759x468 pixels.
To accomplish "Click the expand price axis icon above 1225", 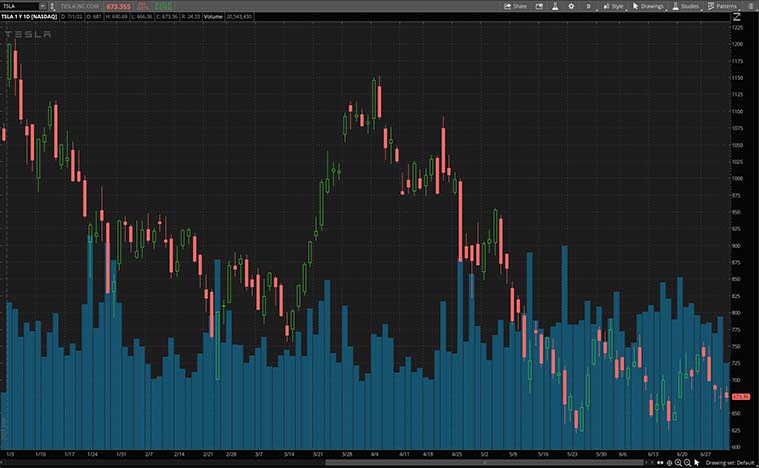I will pyautogui.click(x=737, y=17).
